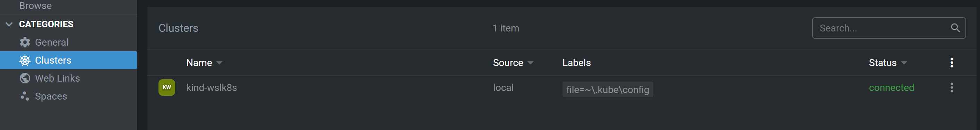Click the Clusters helm wheel icon
Viewport: 980px width, 130px height.
click(25, 60)
